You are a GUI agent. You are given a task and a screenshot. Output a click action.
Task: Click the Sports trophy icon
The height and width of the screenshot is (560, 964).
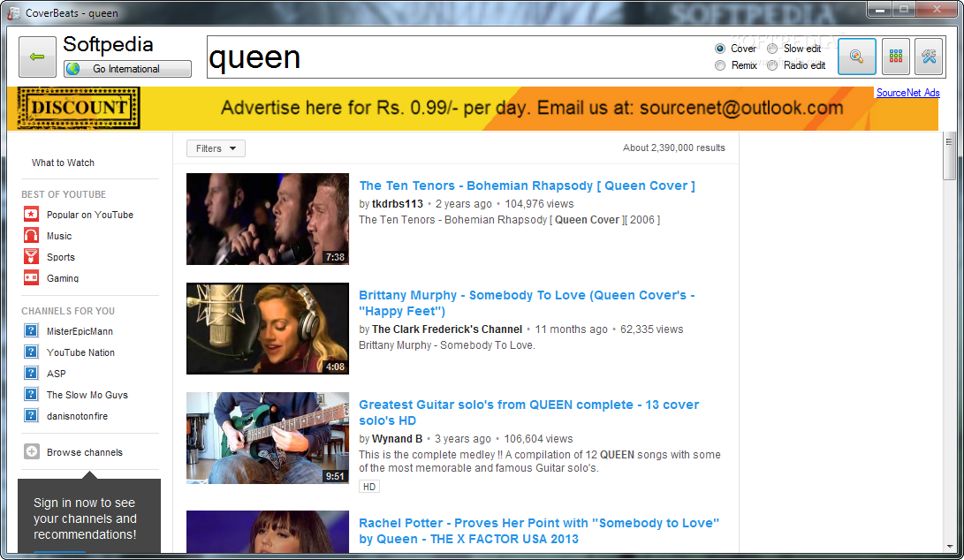point(31,256)
